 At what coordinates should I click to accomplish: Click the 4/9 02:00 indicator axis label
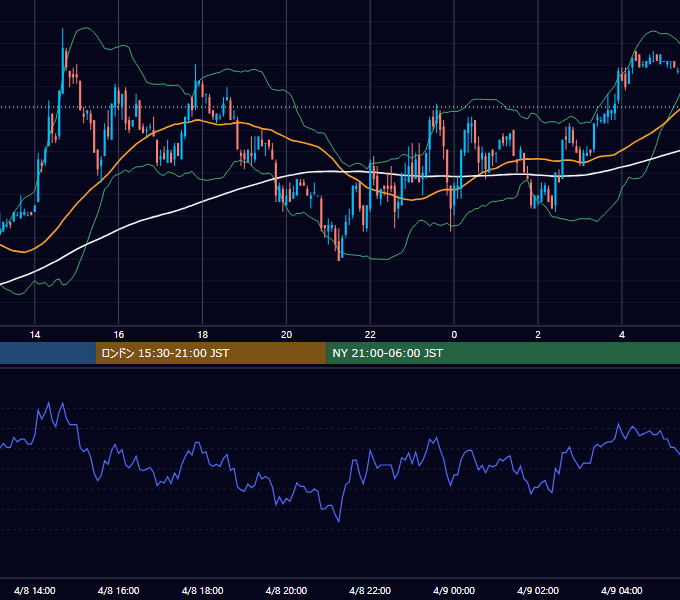tap(538, 590)
